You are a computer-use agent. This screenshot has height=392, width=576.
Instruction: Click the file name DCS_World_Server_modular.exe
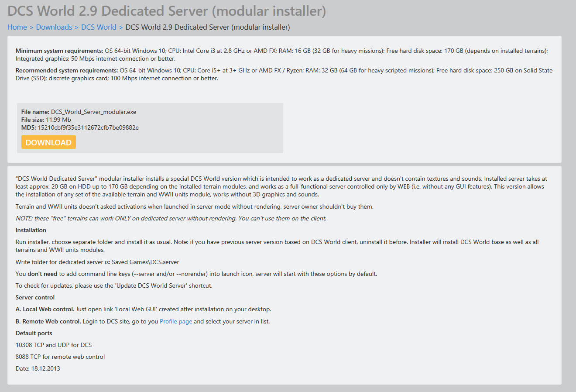coord(93,112)
